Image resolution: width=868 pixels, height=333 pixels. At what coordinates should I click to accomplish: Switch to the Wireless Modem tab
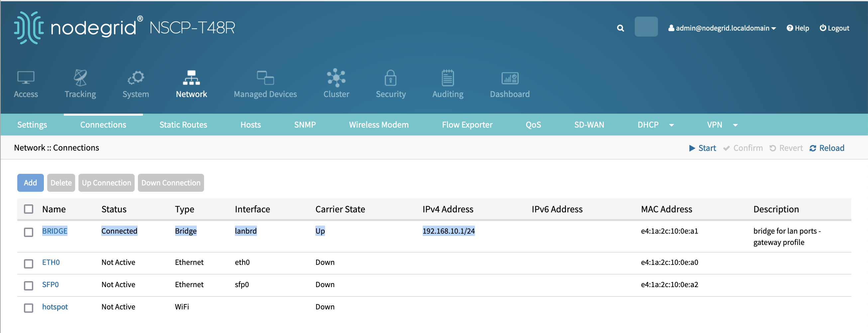pos(379,125)
